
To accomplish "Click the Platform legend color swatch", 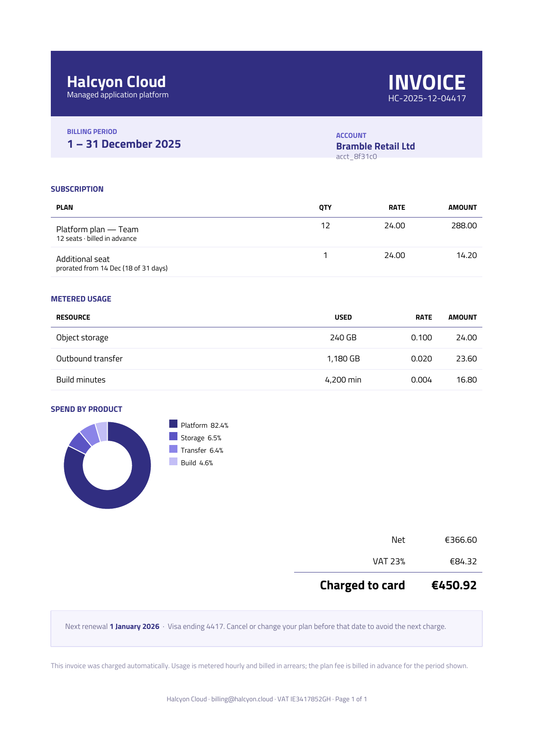I will pyautogui.click(x=173, y=424).
